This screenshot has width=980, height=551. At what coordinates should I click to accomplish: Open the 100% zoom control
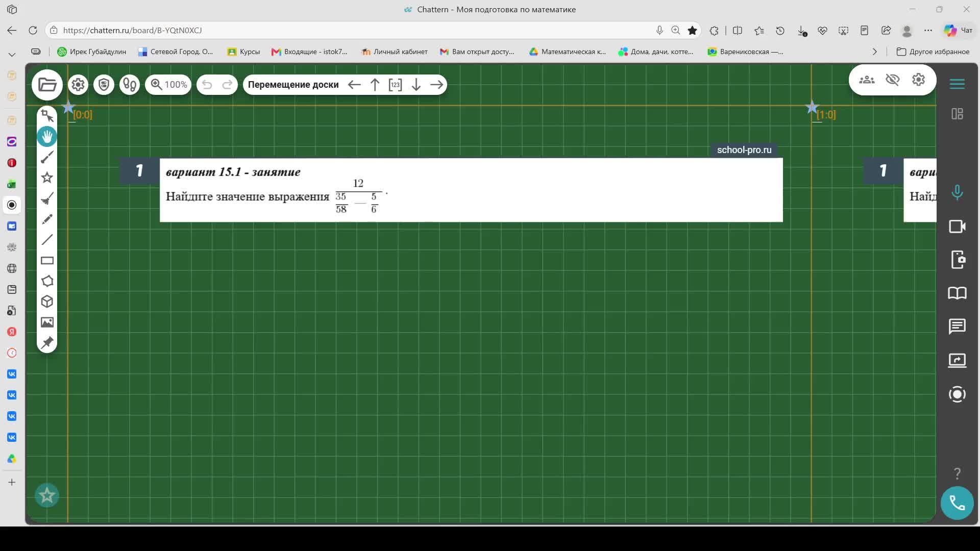168,85
